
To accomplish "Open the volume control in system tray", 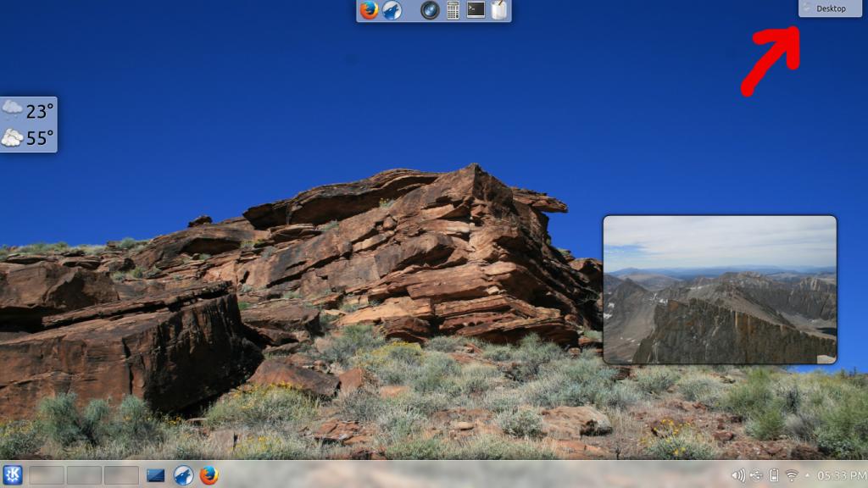I will pos(738,475).
